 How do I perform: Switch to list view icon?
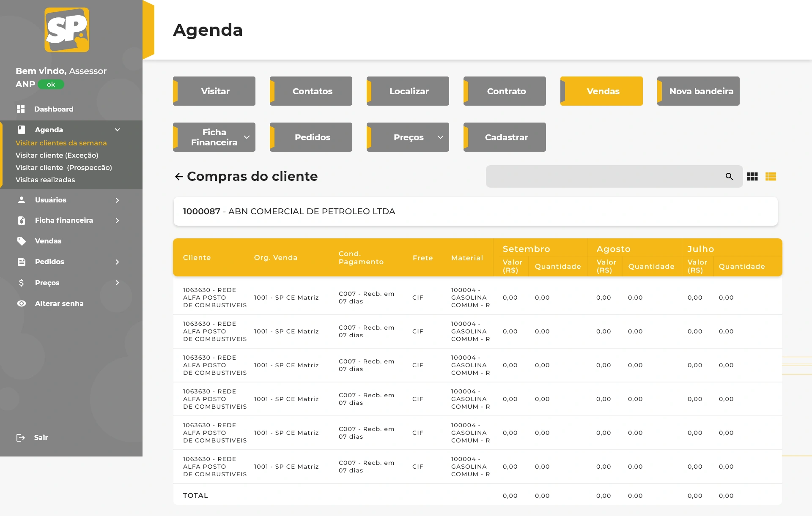[x=771, y=177]
